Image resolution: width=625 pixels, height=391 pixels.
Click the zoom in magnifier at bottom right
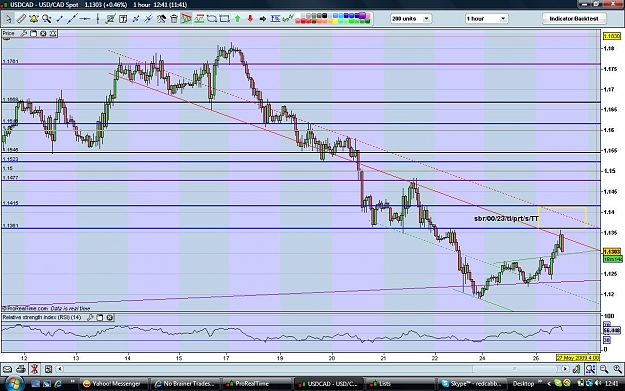(x=617, y=369)
